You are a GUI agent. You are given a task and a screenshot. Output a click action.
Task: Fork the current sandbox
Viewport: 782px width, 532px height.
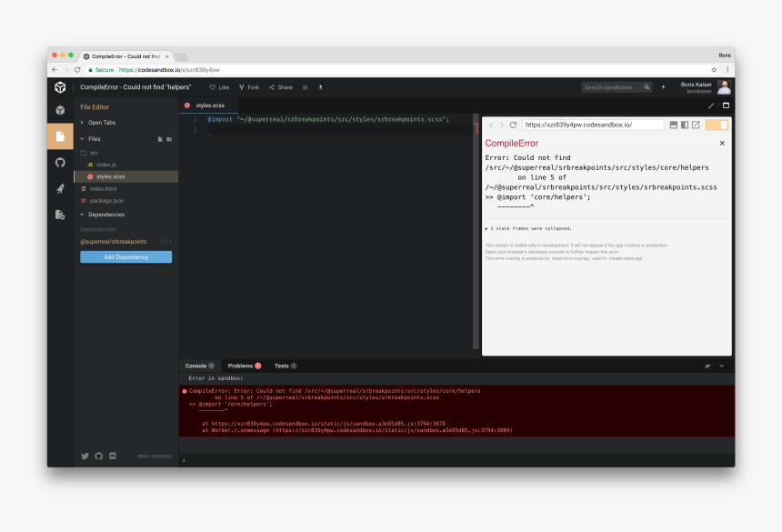click(x=248, y=86)
